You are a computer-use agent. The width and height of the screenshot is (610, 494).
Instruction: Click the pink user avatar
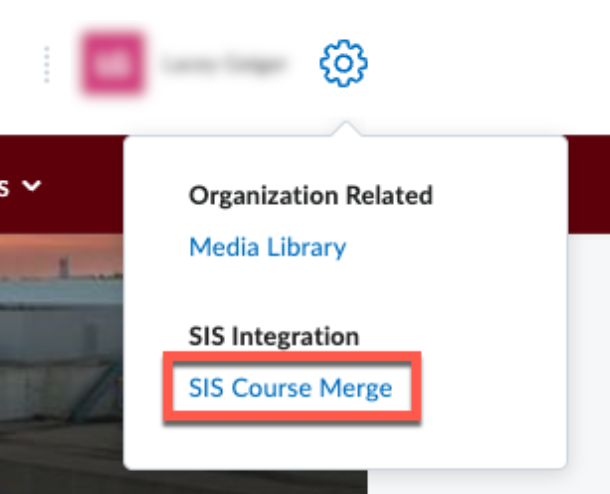pos(112,64)
